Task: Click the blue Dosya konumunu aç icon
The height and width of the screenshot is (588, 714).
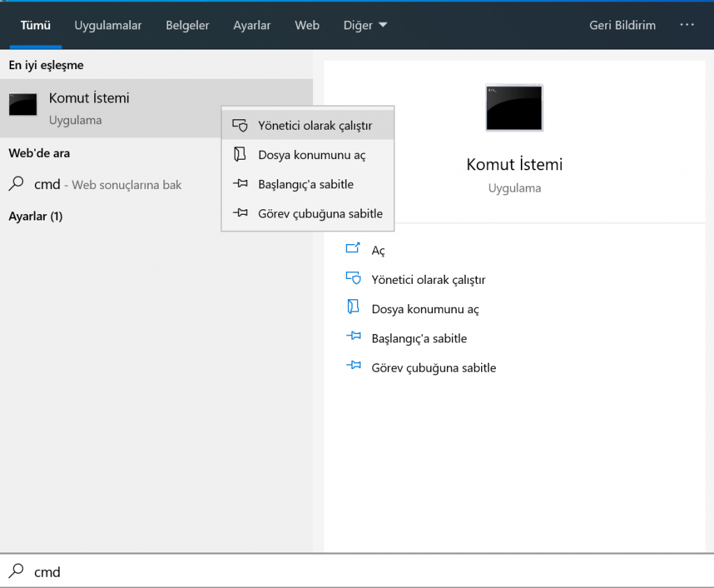Action: click(354, 308)
